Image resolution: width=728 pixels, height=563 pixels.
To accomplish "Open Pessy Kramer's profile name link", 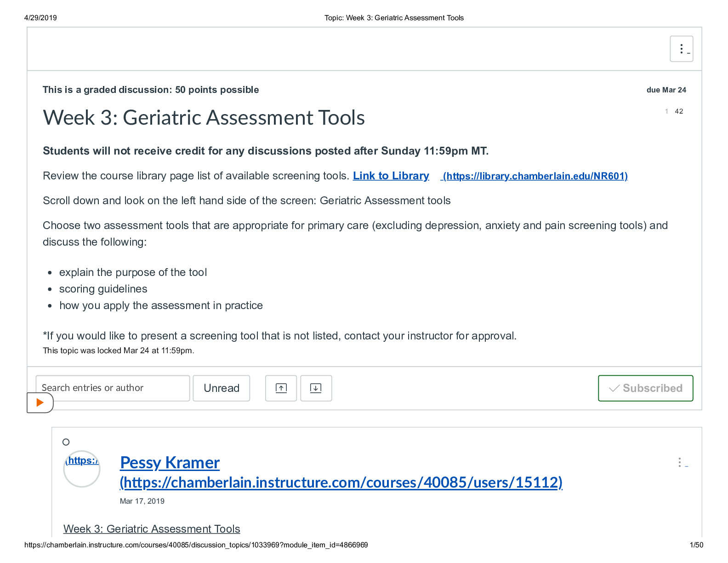I will [x=170, y=462].
